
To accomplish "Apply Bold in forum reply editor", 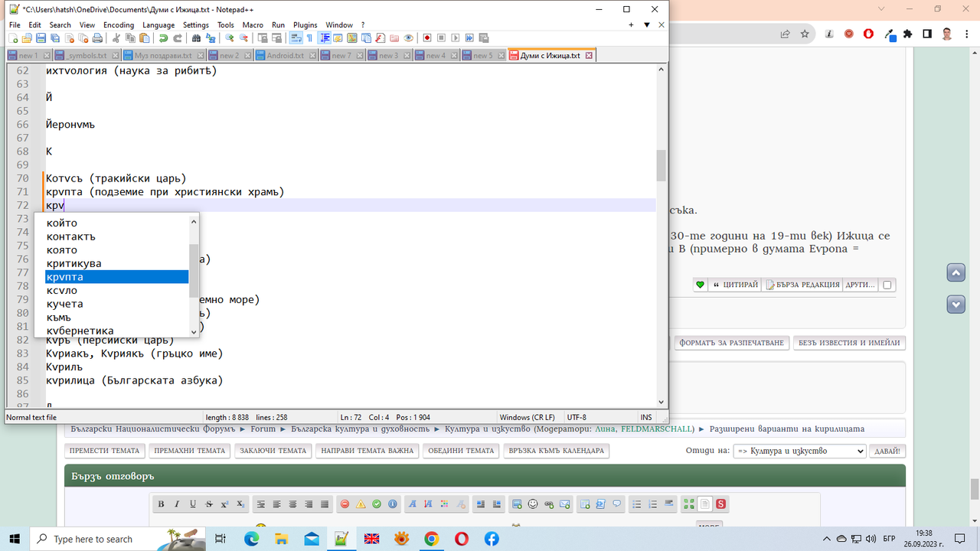I will (161, 504).
